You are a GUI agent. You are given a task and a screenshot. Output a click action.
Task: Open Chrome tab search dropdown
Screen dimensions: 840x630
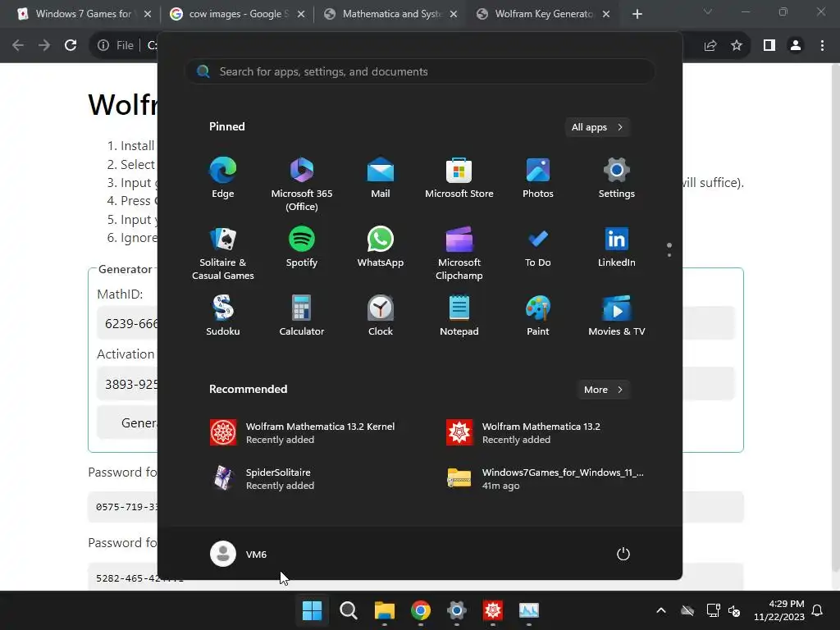tap(708, 11)
